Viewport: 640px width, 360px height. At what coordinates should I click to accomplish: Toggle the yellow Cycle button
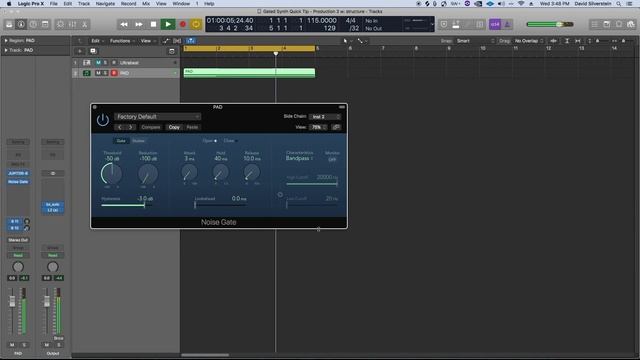click(x=196, y=24)
